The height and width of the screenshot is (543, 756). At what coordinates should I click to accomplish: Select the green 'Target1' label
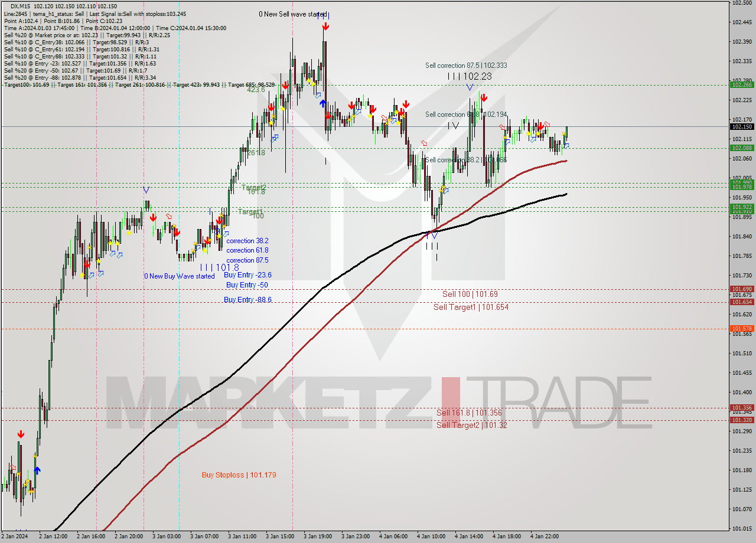(x=250, y=211)
